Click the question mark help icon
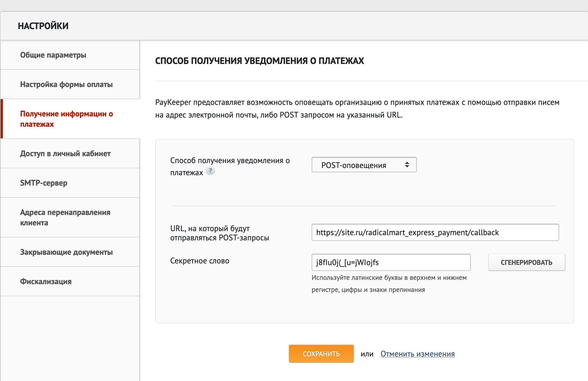The width and height of the screenshot is (588, 381). point(210,171)
